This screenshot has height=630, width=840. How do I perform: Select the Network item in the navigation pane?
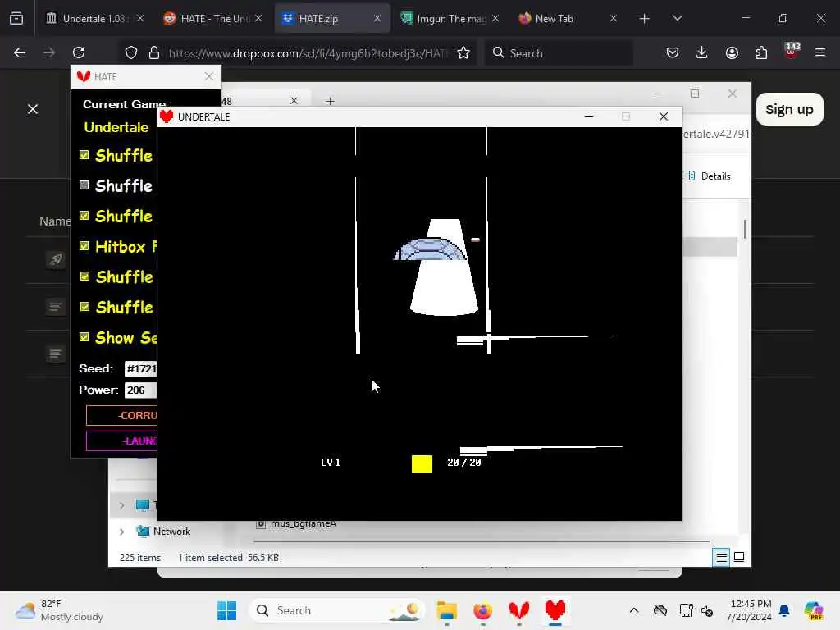(x=171, y=532)
